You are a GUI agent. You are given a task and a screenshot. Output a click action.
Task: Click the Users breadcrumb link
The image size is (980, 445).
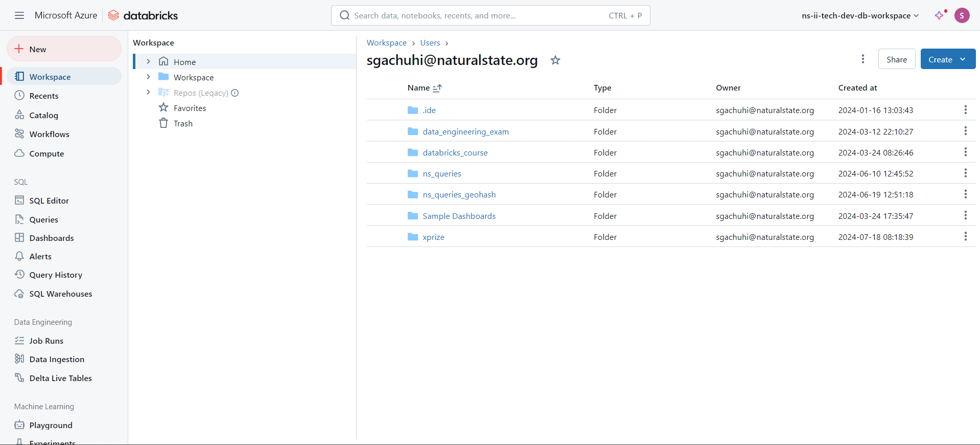click(430, 43)
